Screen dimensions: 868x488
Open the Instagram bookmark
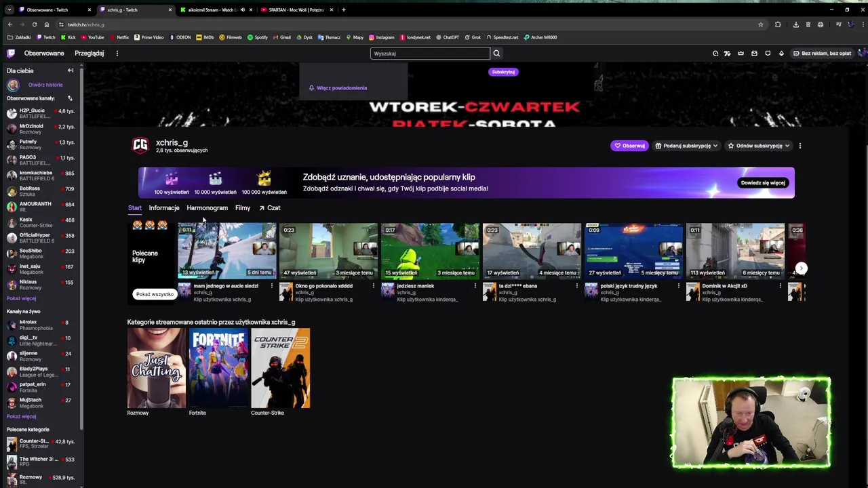point(382,37)
